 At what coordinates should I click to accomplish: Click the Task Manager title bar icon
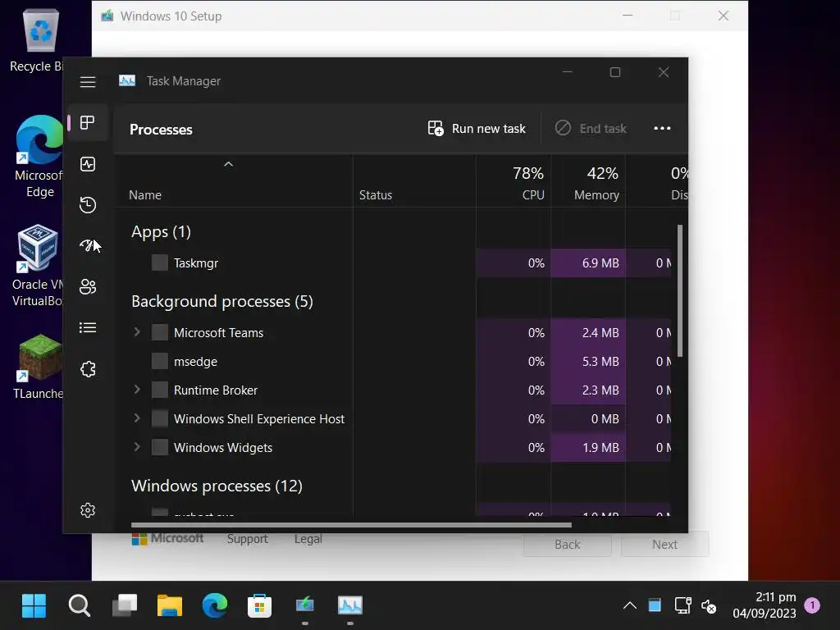coord(127,81)
